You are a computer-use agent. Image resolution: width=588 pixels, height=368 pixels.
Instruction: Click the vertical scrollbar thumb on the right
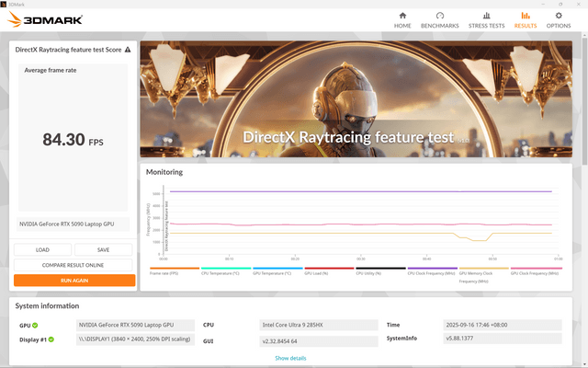click(584, 100)
